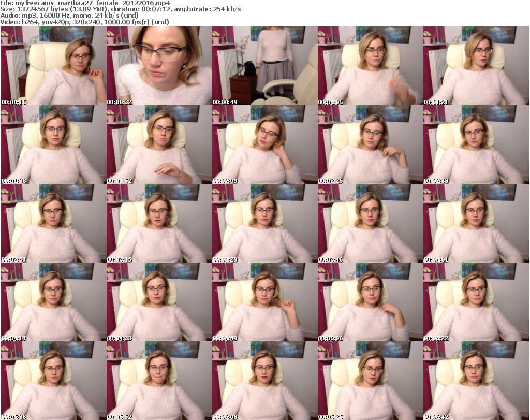Screen dimensions: 530x420
Task: Click the frame at 00:03:15
Action: (x=159, y=223)
